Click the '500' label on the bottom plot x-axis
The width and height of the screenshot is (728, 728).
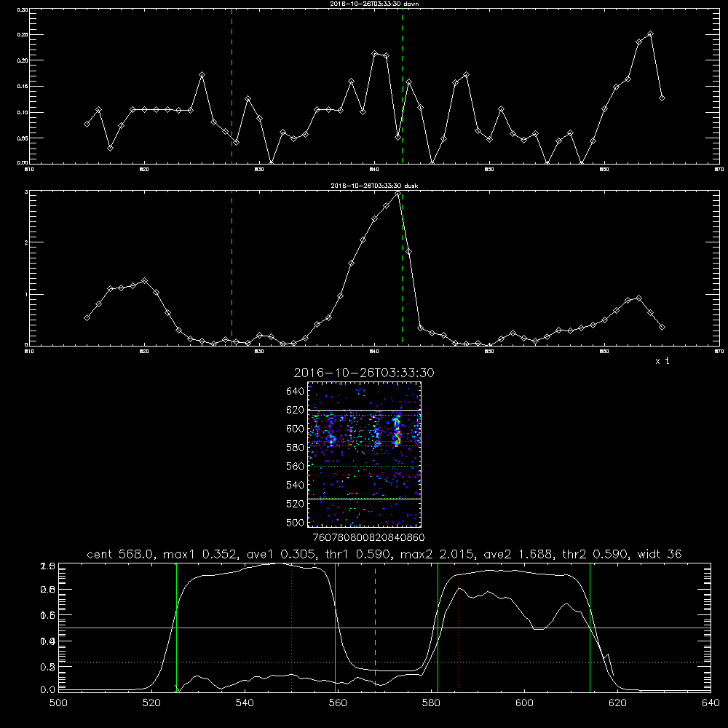[58, 703]
